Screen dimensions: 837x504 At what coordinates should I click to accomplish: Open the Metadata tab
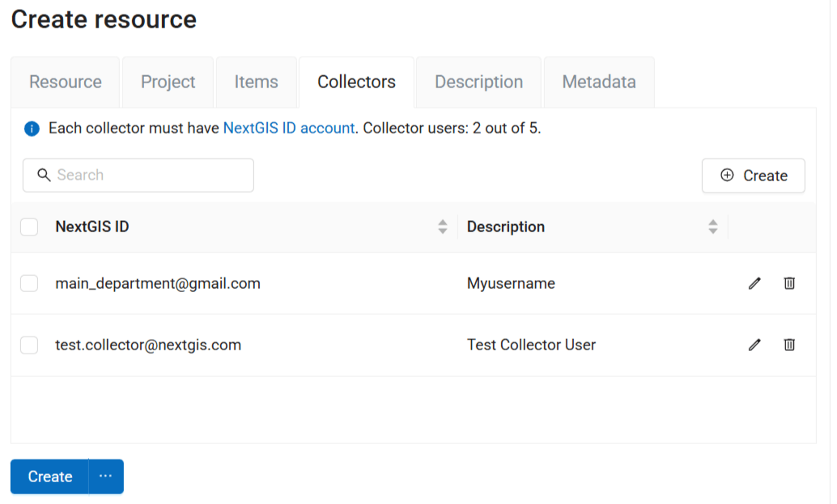(x=598, y=82)
